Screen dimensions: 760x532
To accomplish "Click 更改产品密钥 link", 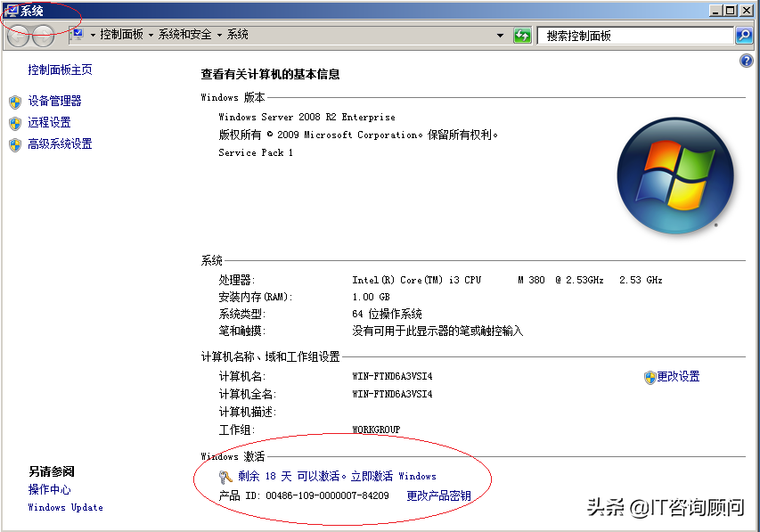I will point(438,495).
